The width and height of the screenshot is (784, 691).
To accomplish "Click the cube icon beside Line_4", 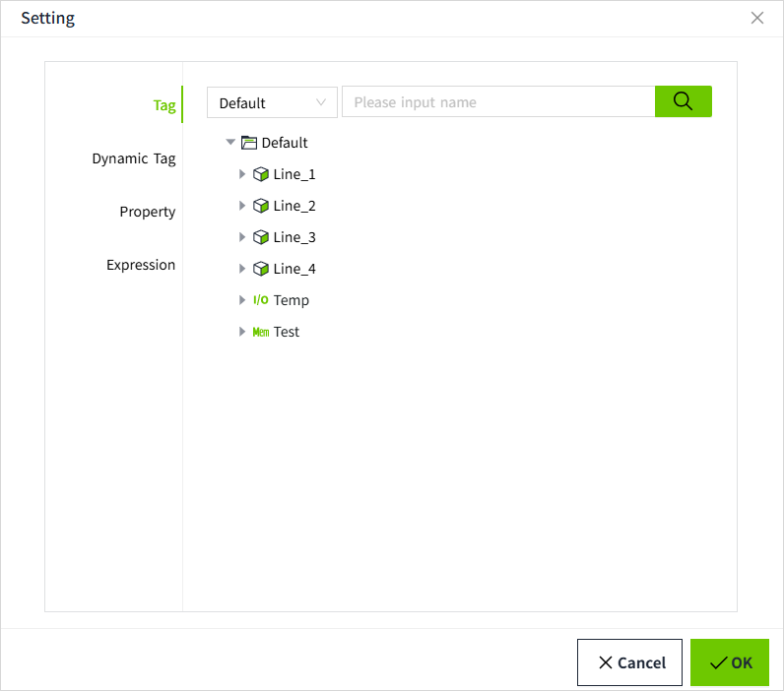I will point(261,269).
